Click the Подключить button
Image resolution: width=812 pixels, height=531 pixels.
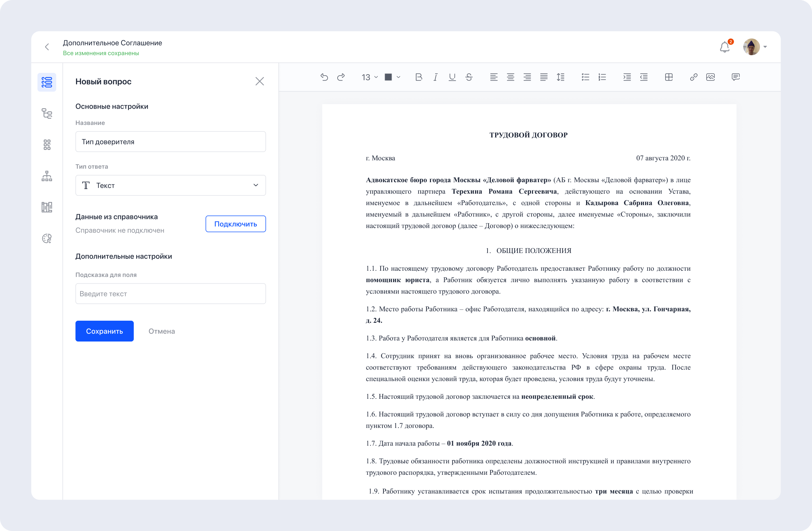[x=236, y=224]
